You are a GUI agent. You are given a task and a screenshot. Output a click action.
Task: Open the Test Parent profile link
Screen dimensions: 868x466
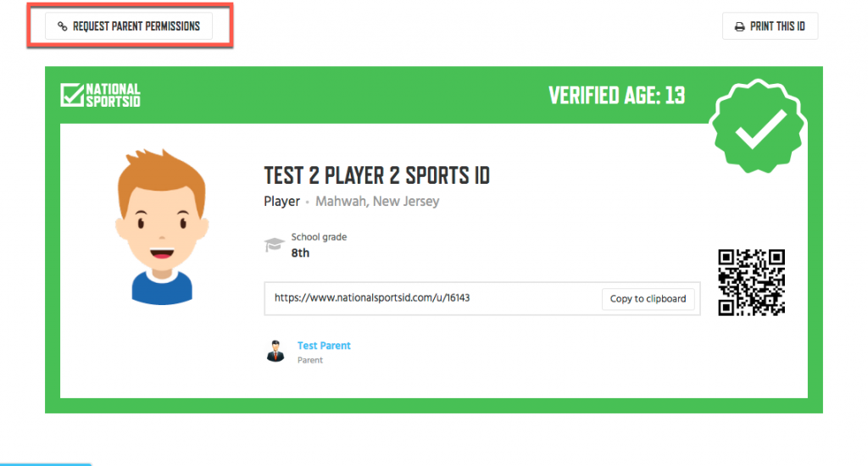click(324, 346)
